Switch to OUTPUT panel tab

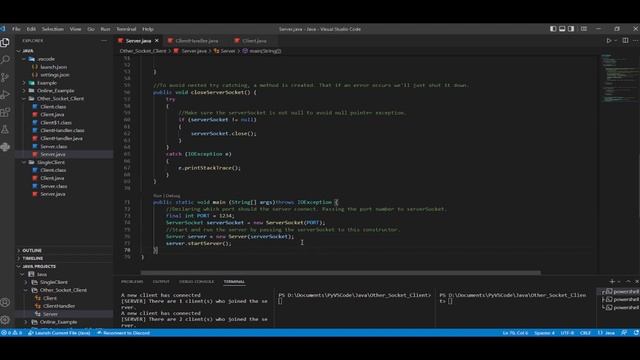pos(161,282)
